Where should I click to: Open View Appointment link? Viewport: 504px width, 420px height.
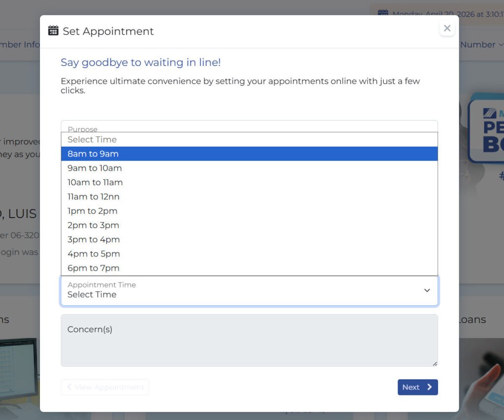click(x=105, y=387)
